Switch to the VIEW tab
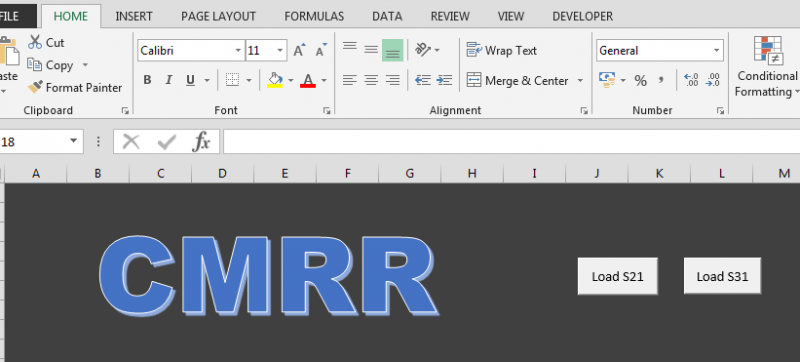The width and height of the screenshot is (800, 362). click(511, 16)
